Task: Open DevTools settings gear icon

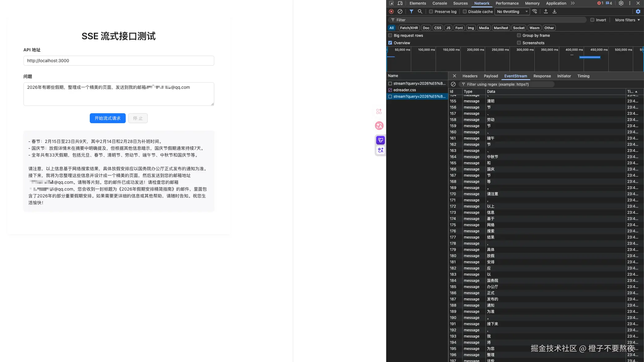Action: (x=621, y=3)
